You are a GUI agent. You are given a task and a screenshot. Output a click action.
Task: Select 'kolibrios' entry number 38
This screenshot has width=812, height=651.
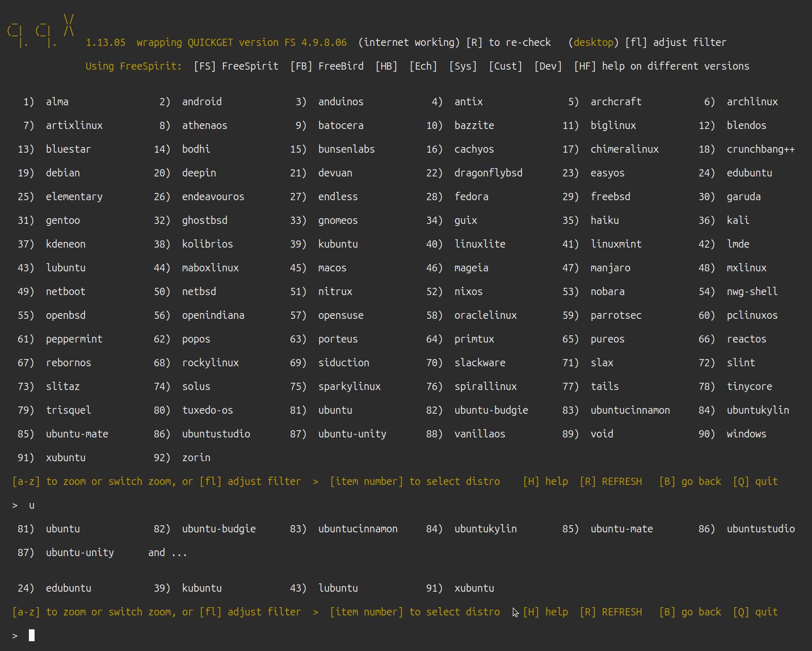click(207, 244)
